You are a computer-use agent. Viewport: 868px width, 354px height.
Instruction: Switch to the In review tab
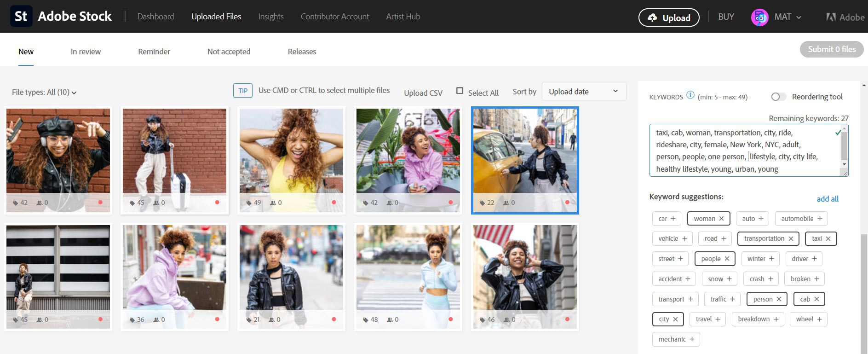pos(86,52)
